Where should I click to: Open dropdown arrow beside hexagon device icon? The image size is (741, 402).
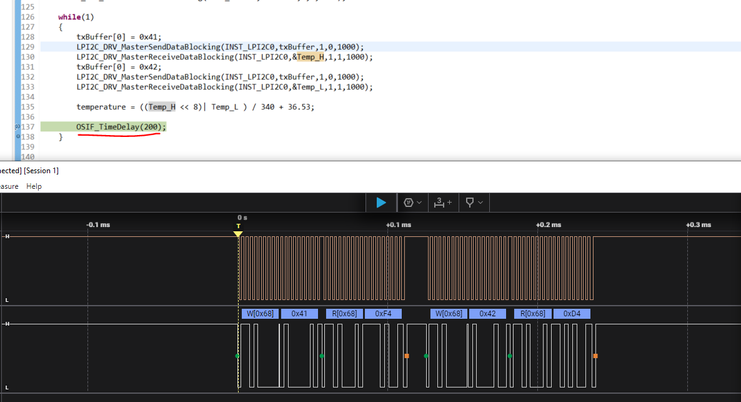(419, 203)
